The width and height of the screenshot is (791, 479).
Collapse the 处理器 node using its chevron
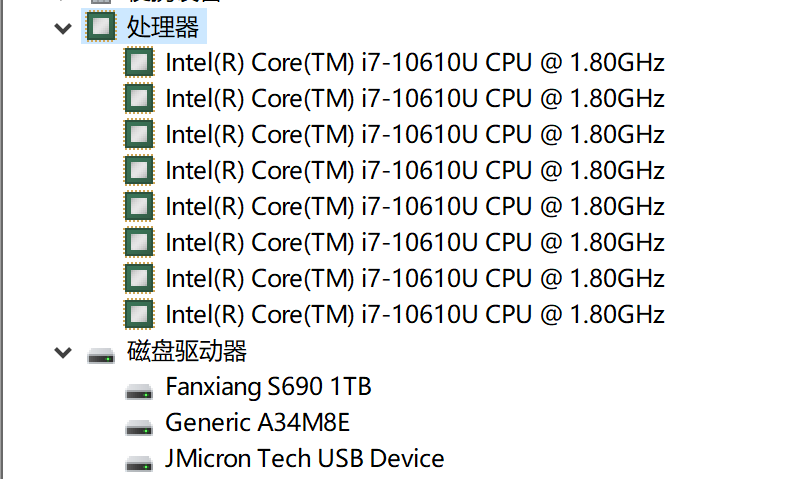64,27
